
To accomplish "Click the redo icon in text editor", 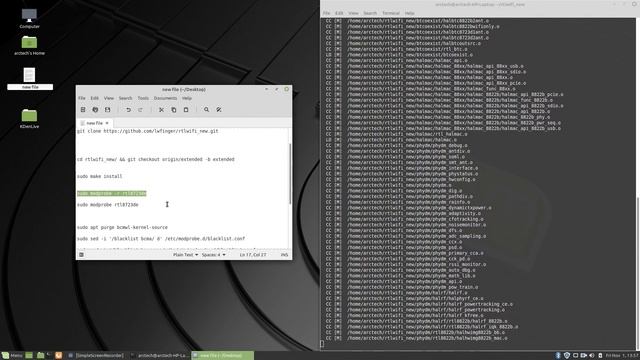I will 140,109.
